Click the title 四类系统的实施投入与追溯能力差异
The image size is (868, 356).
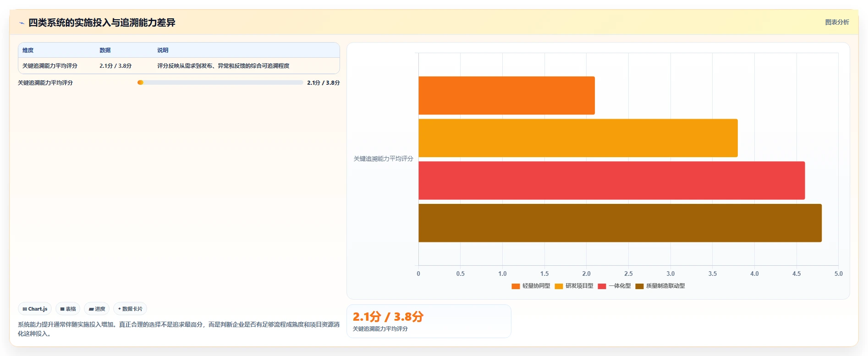pos(102,23)
